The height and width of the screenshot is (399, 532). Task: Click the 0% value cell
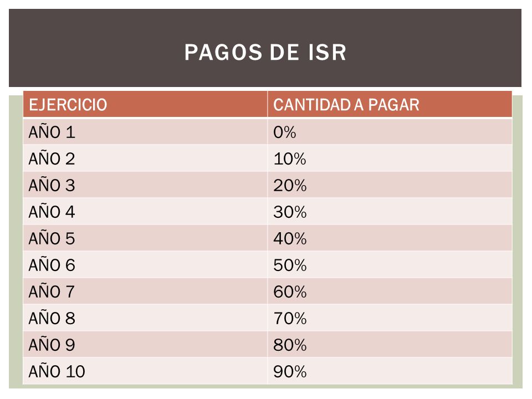point(390,132)
